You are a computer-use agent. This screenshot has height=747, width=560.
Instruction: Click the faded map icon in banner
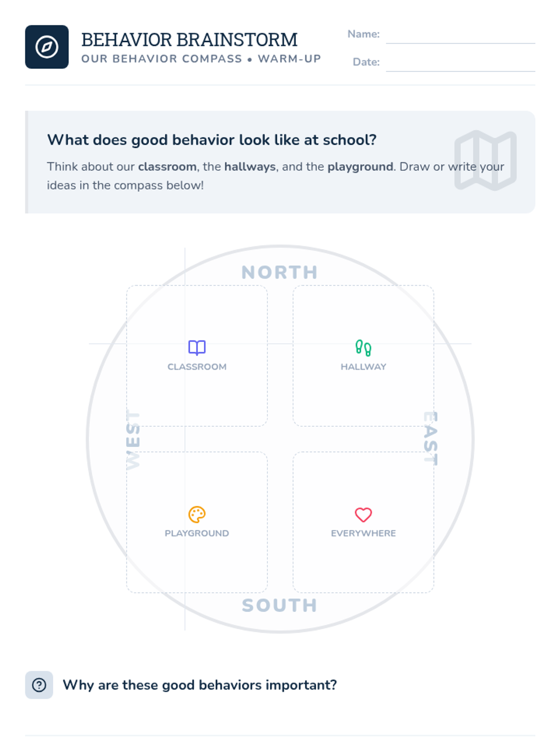tap(485, 160)
